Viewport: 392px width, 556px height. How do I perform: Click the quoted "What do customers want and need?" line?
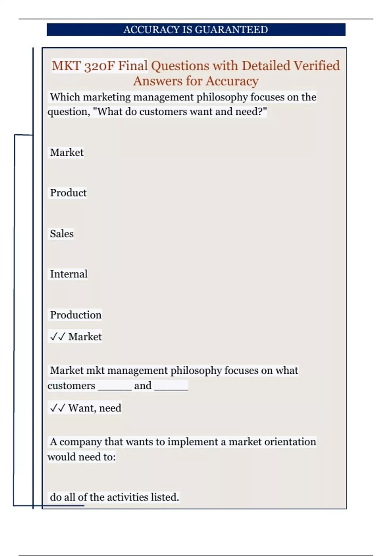click(x=180, y=112)
